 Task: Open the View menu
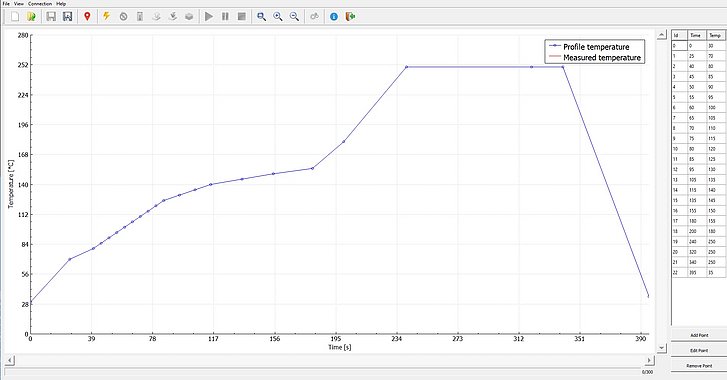(x=19, y=3)
